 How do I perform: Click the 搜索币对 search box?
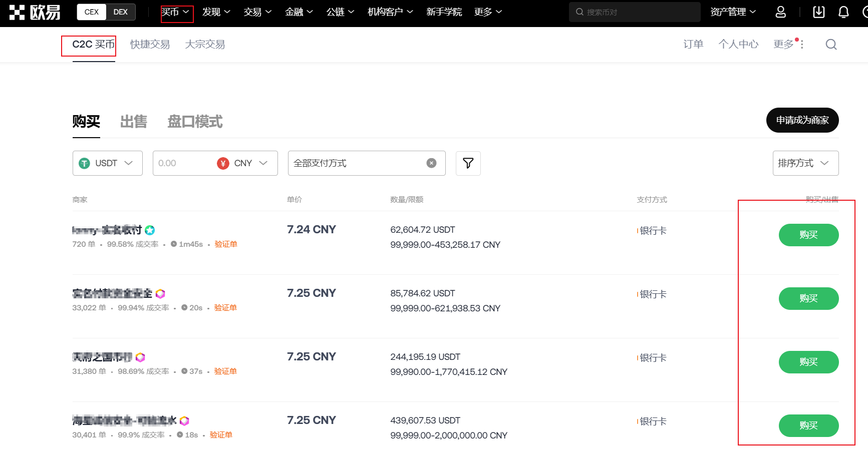click(634, 12)
